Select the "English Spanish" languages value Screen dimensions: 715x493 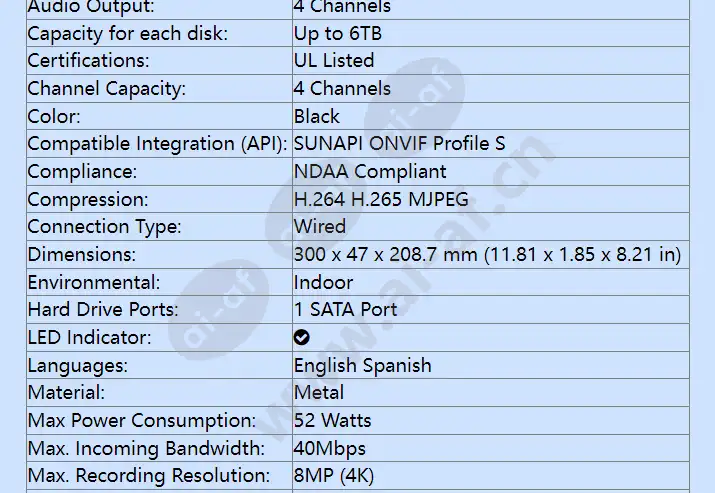click(362, 365)
